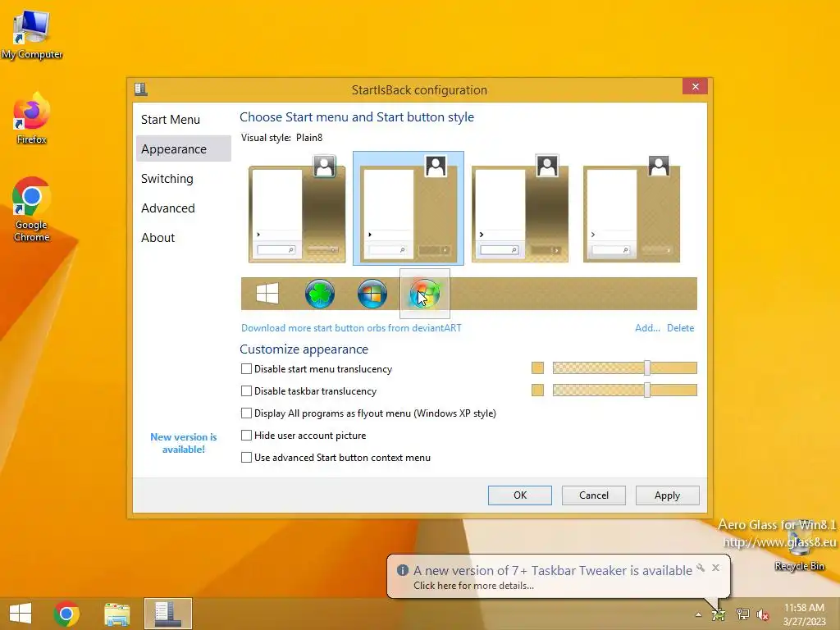Cancel the configuration dialog
This screenshot has height=630, width=840.
coord(594,495)
